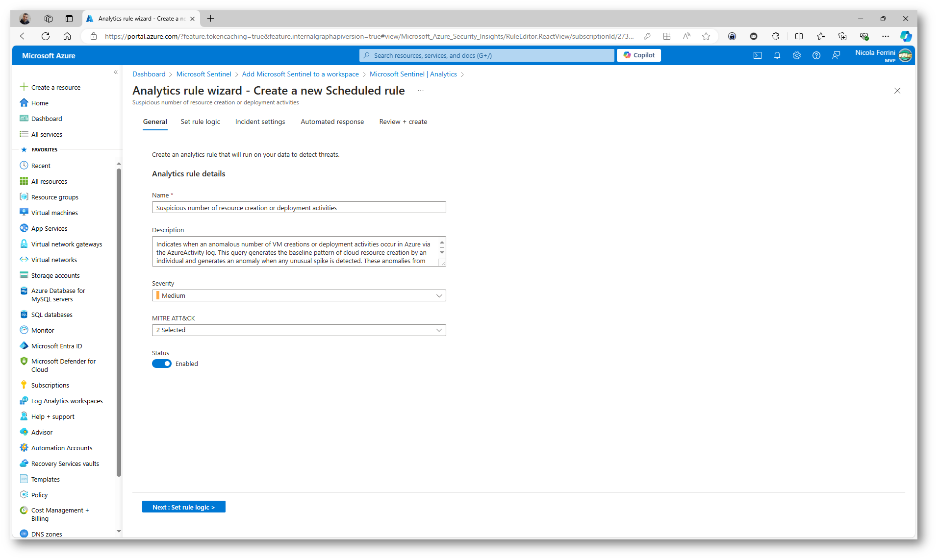Click the Resource groups cube icon
The width and height of the screenshot is (938, 560).
(x=24, y=196)
